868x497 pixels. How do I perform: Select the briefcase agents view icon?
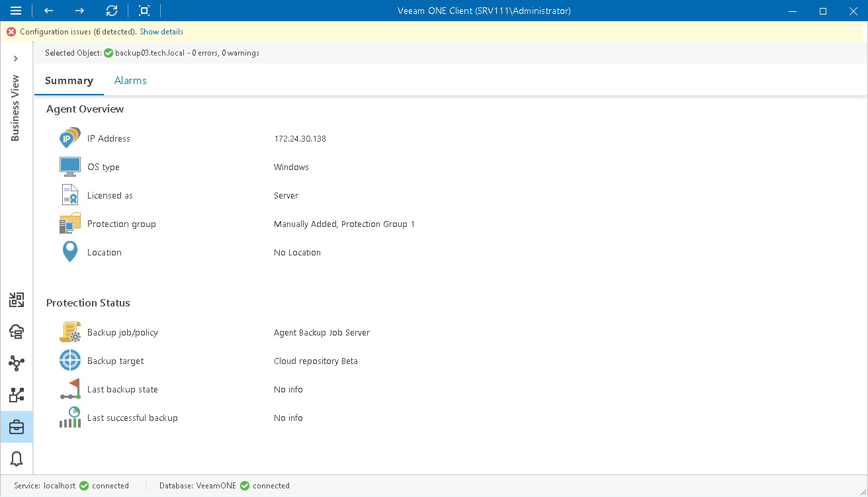click(x=17, y=426)
